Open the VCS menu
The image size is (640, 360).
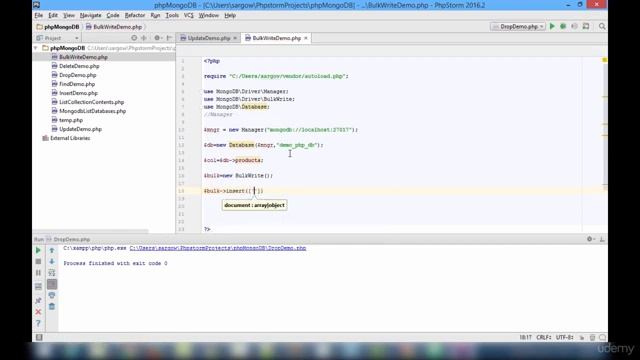188,16
